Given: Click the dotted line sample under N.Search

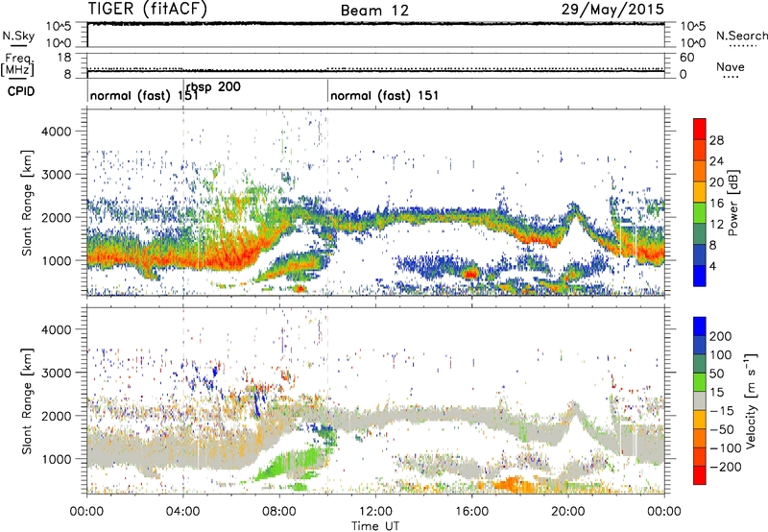Looking at the screenshot, I should [743, 46].
